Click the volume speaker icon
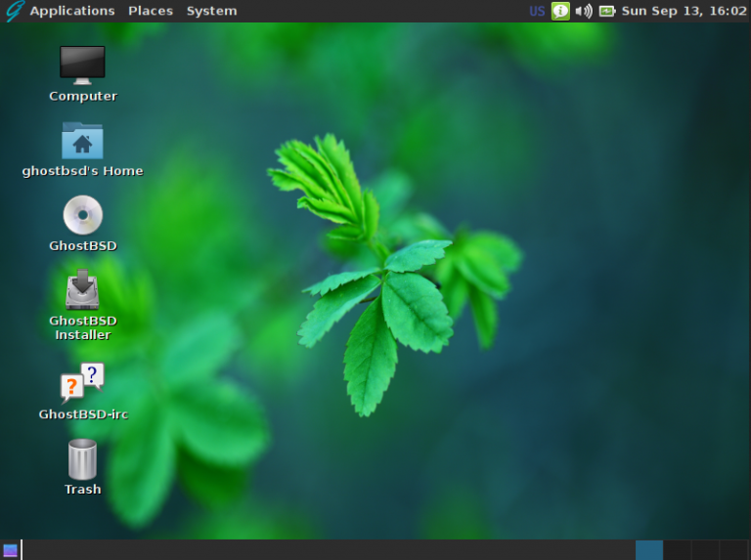Viewport: 751px width, 560px height. 584,11
